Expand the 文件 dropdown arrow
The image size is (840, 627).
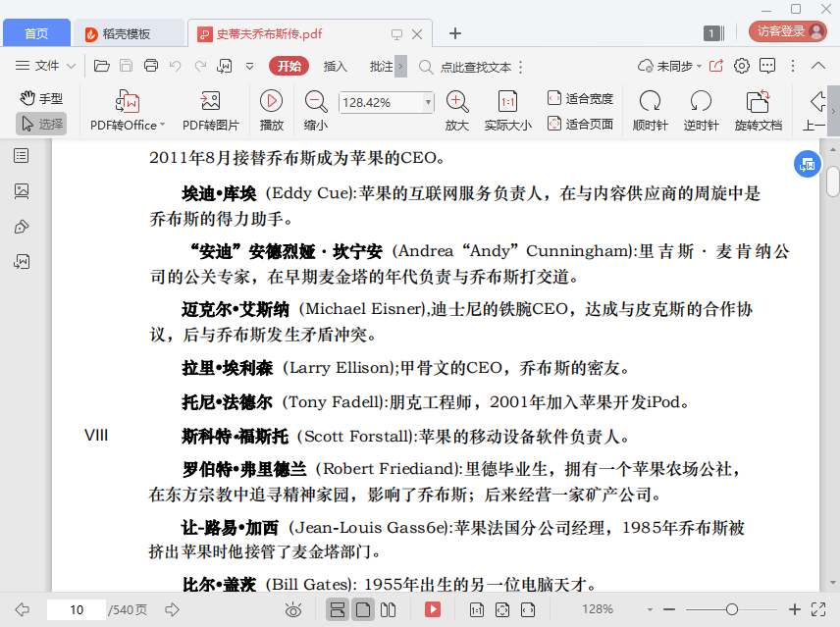coord(72,67)
